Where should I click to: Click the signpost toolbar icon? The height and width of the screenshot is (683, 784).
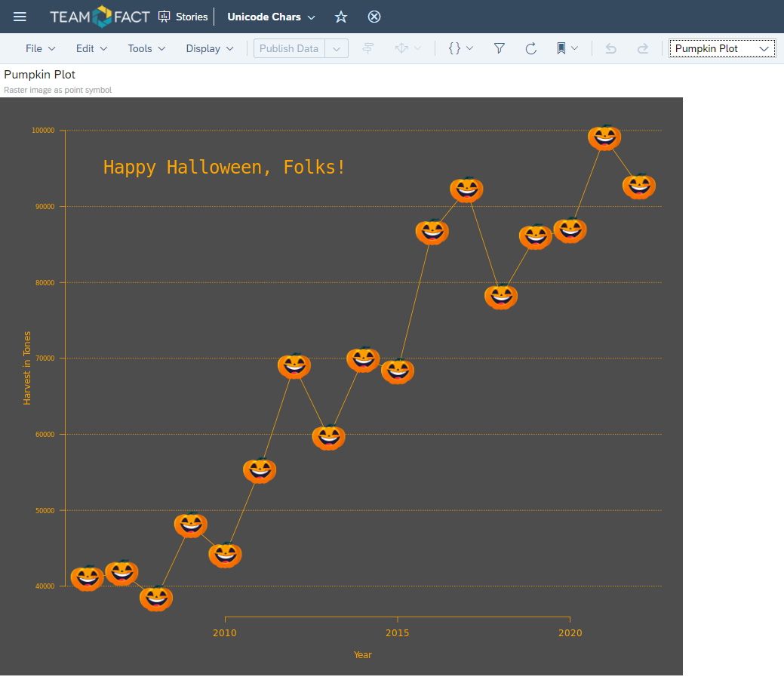click(x=368, y=48)
